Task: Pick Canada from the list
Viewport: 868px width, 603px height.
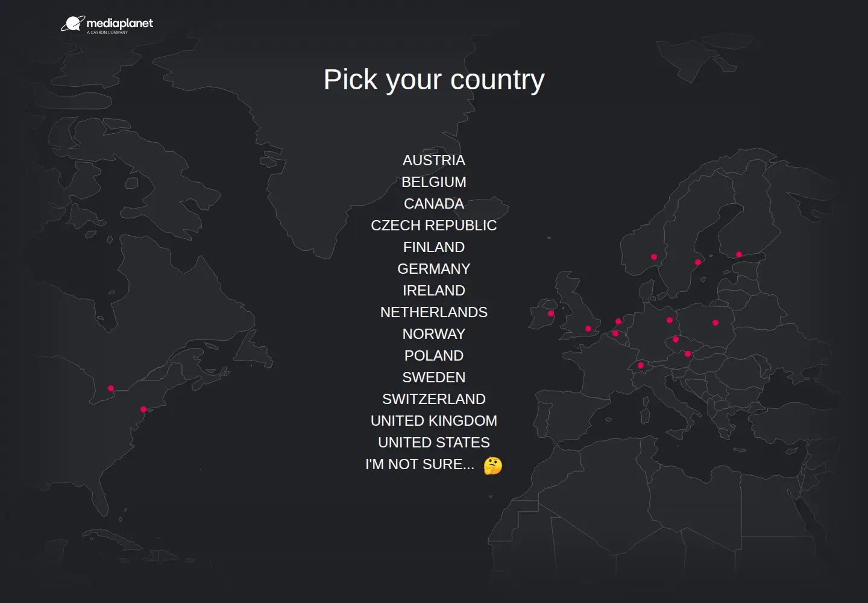Action: coord(434,204)
